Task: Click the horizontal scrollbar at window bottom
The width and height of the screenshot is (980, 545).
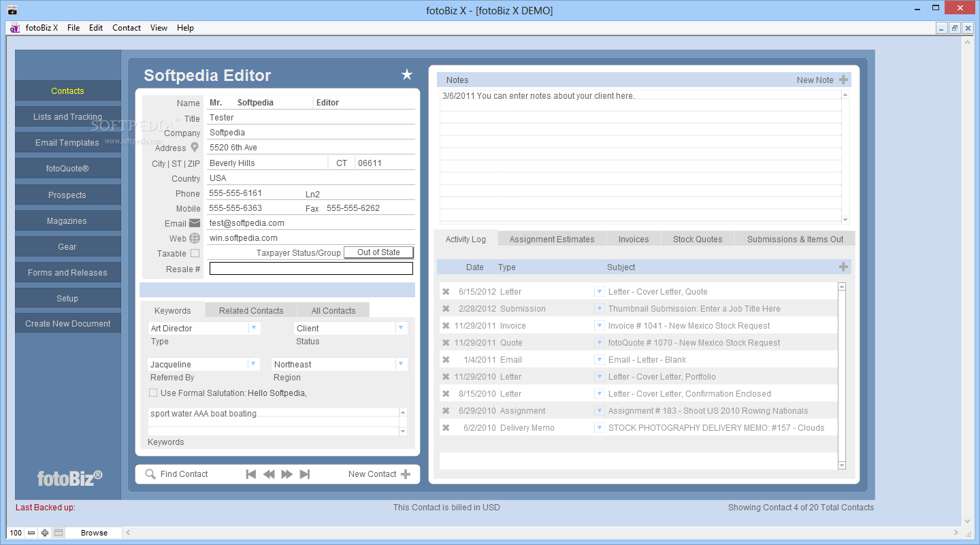Action: (542, 533)
